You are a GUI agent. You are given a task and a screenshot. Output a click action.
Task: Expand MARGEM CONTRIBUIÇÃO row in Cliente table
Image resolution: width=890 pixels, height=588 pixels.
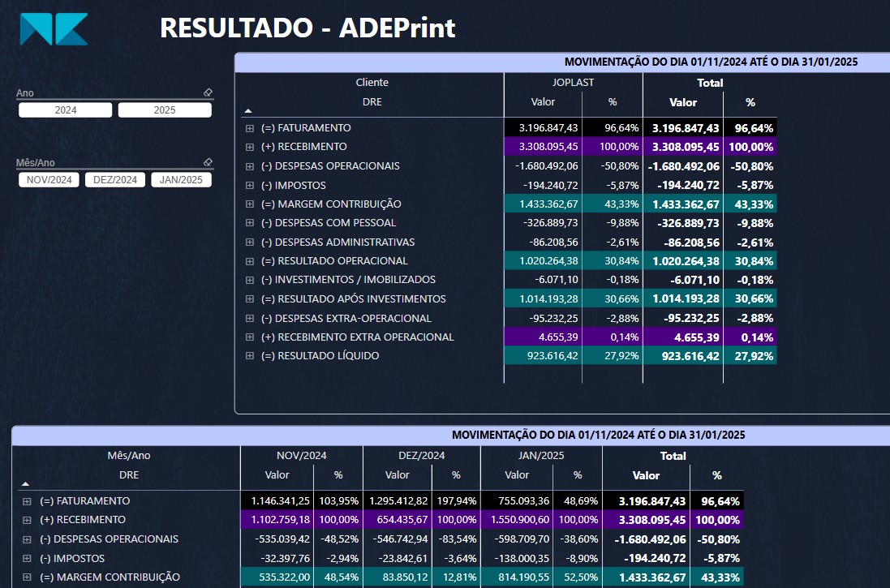pos(249,204)
